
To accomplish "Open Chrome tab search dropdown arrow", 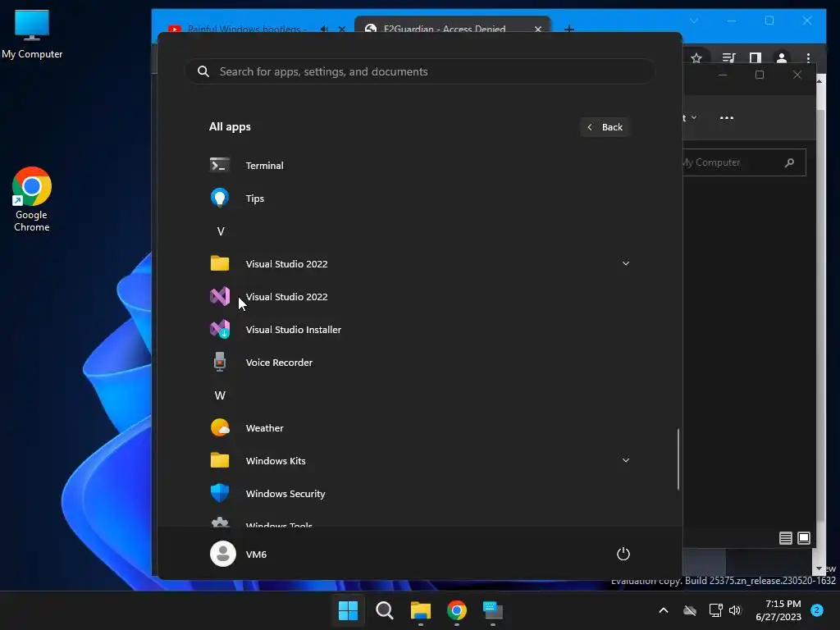I will (x=694, y=21).
